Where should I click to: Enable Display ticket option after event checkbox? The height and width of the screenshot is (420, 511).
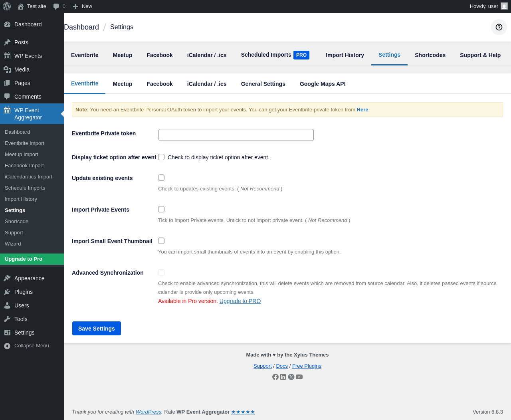point(161,157)
